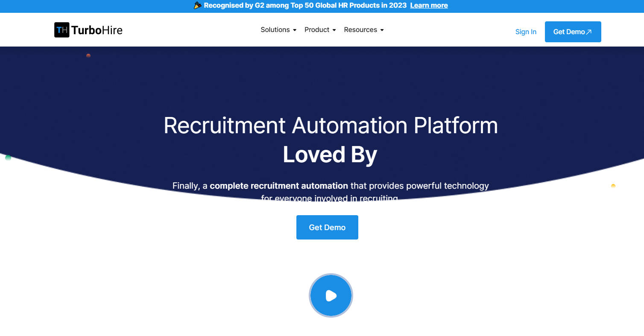Play the intro video
This screenshot has height=336, width=644.
point(331,295)
